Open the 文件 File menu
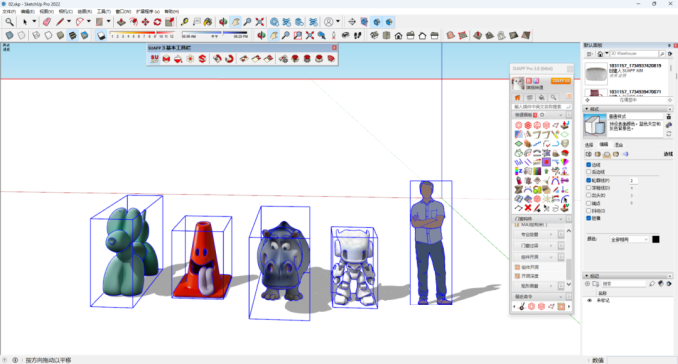Viewport: 678px width, 364px height. pyautogui.click(x=9, y=11)
